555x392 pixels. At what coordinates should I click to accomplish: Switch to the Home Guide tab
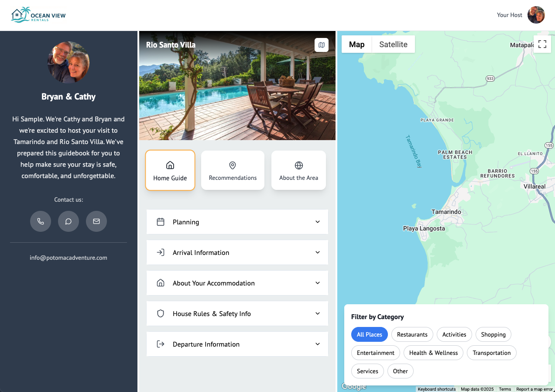click(x=170, y=170)
